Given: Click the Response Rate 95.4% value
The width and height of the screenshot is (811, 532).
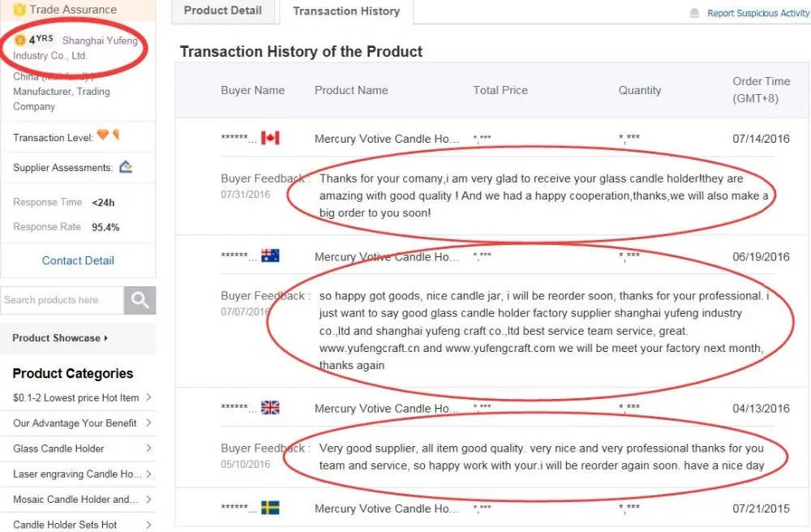Looking at the screenshot, I should pos(105,228).
